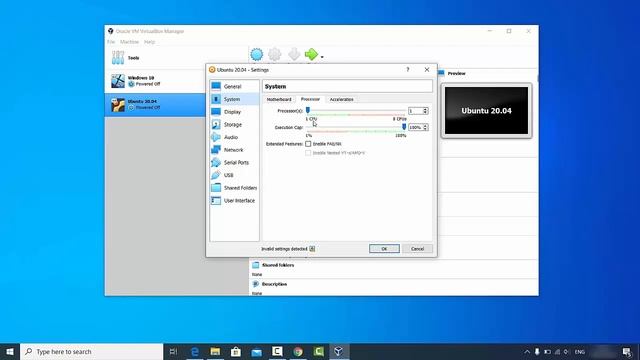Image resolution: width=640 pixels, height=360 pixels.
Task: Click the Execution Cap slider handle
Action: click(x=404, y=127)
